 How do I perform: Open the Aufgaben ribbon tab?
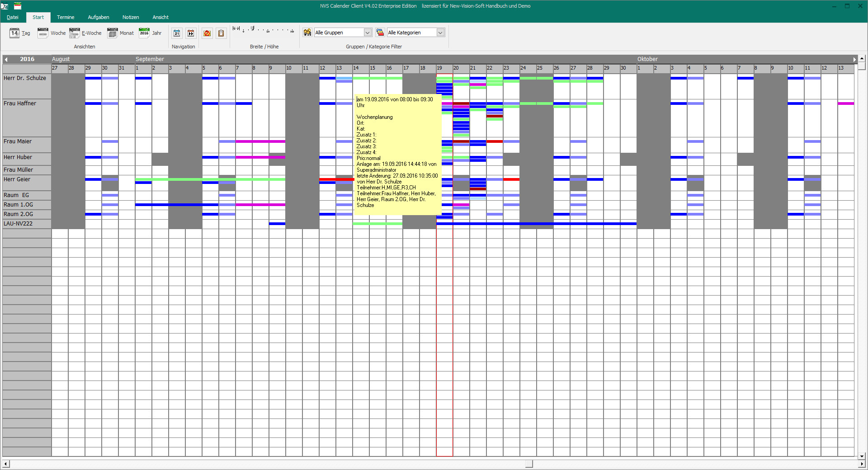click(x=99, y=17)
